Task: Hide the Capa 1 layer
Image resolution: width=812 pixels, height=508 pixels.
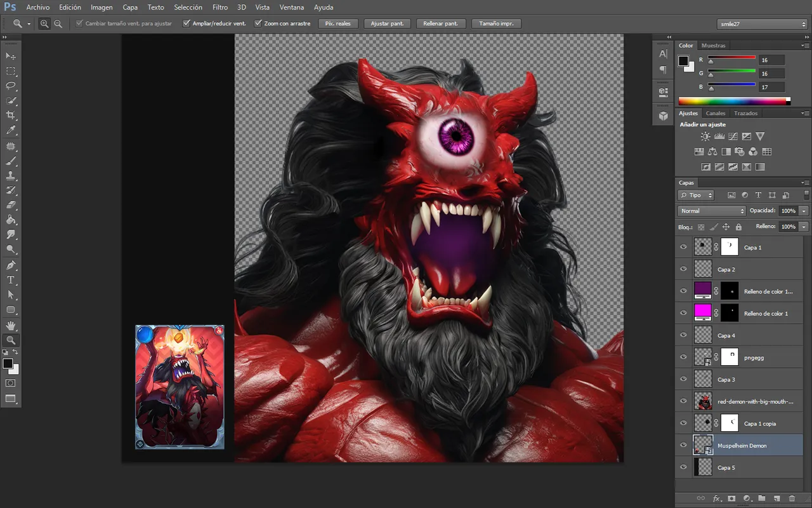Action: (683, 248)
